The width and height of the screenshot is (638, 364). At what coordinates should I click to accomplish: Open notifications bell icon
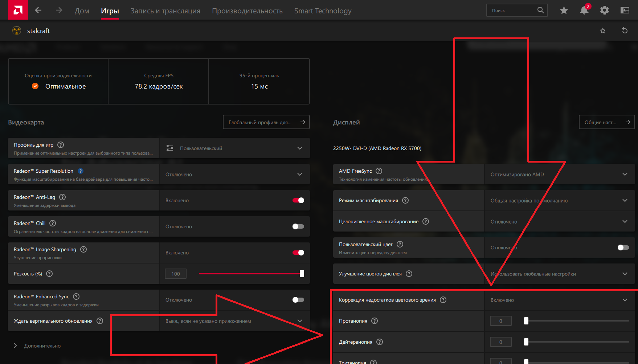click(x=584, y=11)
